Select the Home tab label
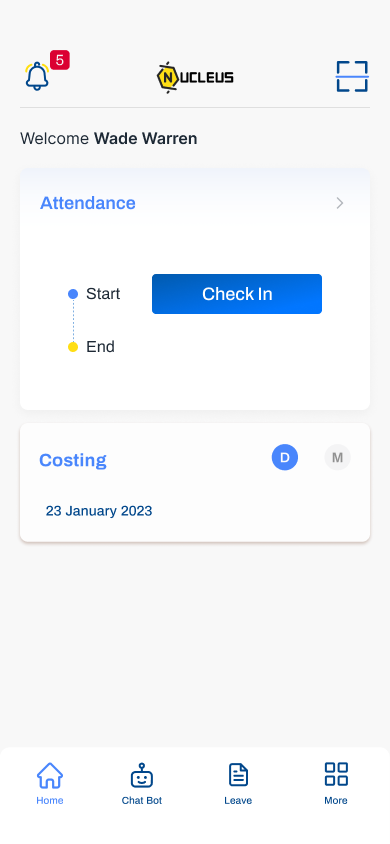Viewport: 390px width, 844px height. click(50, 800)
